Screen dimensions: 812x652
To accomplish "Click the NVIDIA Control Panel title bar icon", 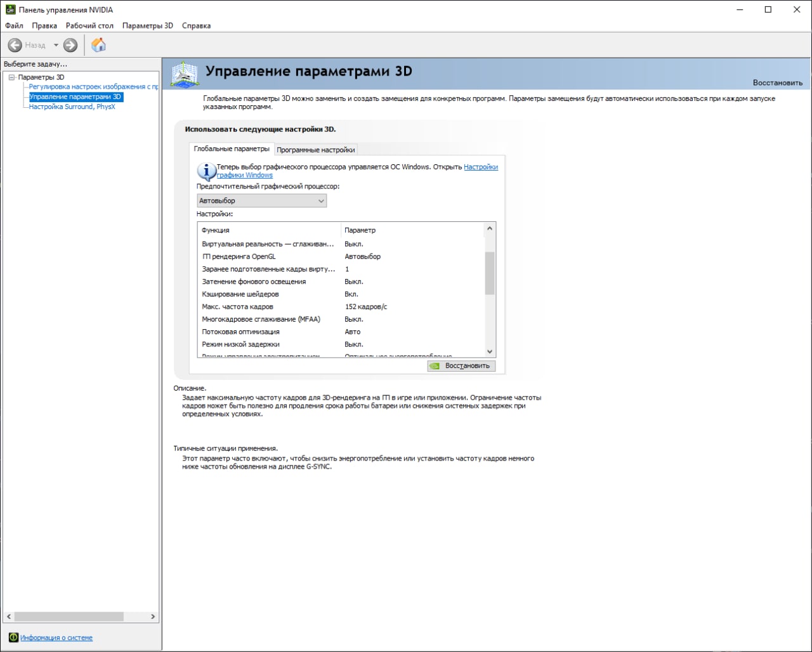I will click(x=11, y=10).
